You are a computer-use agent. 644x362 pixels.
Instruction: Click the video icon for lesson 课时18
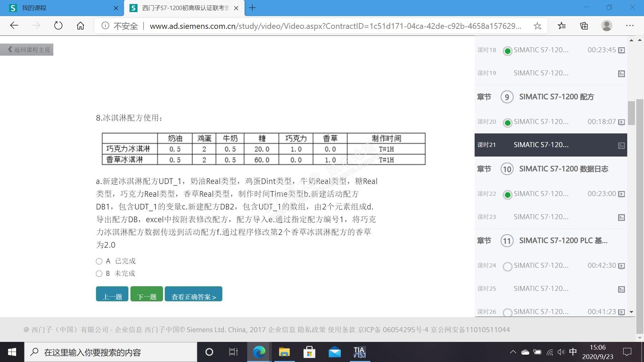tap(622, 50)
